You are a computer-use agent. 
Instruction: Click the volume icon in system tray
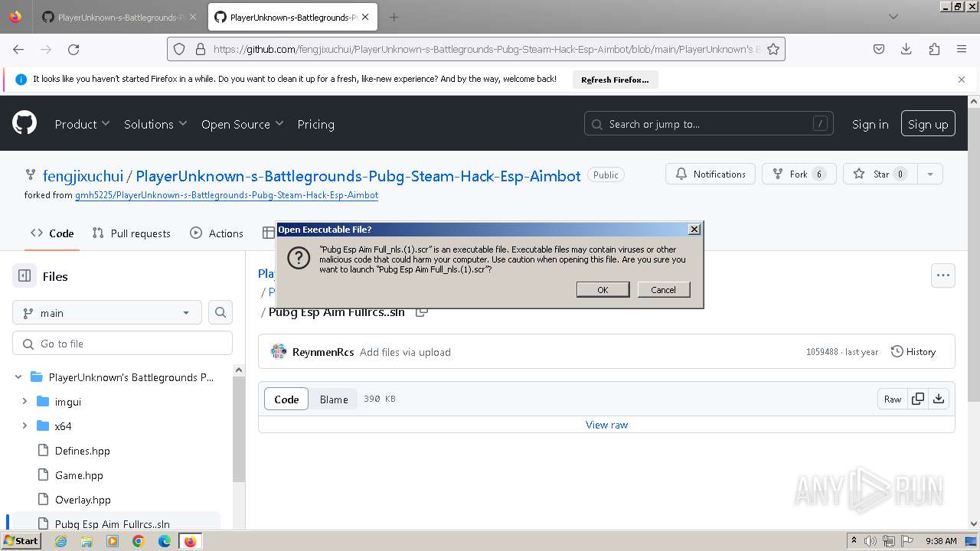[871, 541]
